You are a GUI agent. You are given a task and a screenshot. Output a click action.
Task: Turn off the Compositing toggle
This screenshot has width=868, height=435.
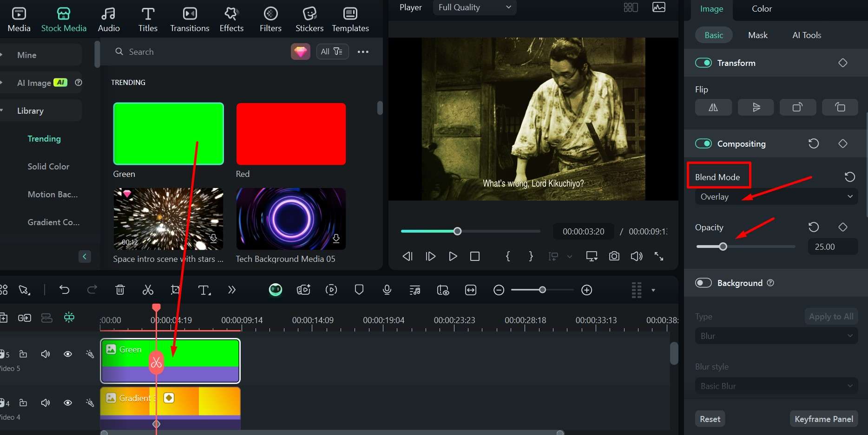(704, 143)
